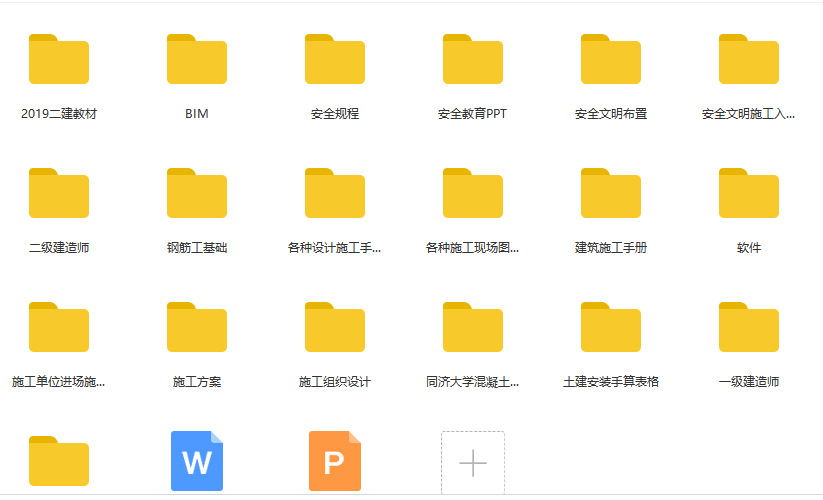This screenshot has width=823, height=500.
Task: Open the 一级建造师 folder
Action: 749,328
